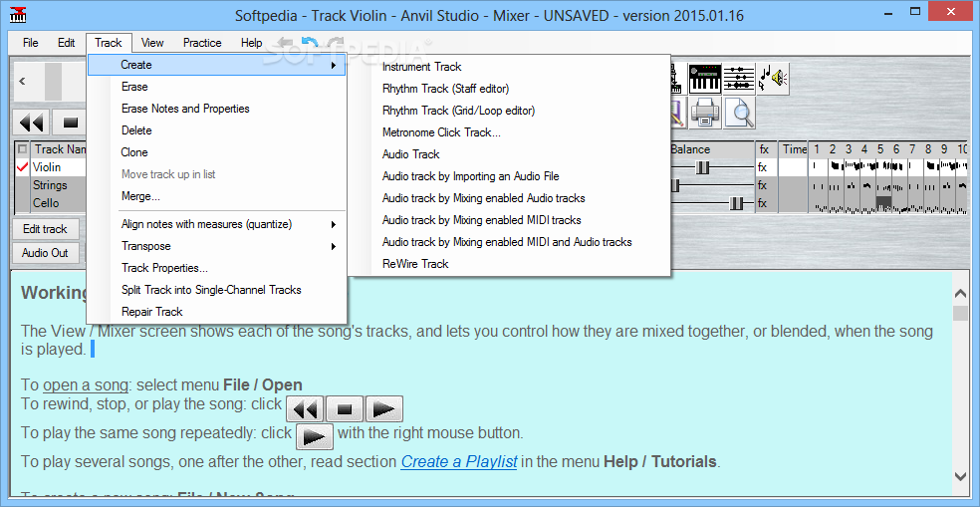Open the piano keyboard view icon

point(705,79)
